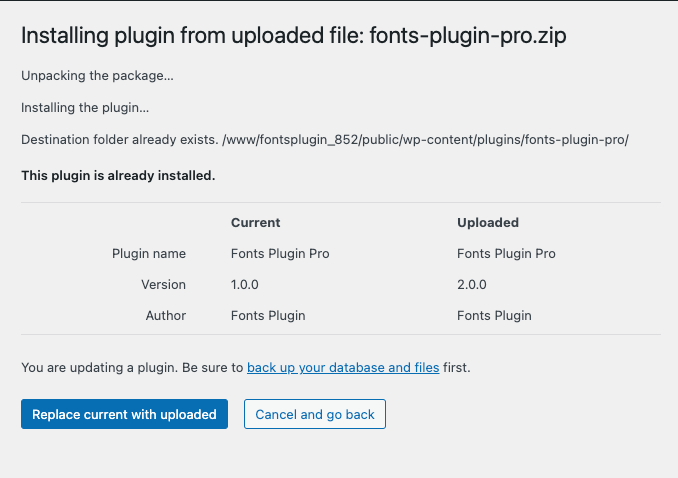Click the Plugin name row label
This screenshot has height=478, width=678.
[x=149, y=253]
